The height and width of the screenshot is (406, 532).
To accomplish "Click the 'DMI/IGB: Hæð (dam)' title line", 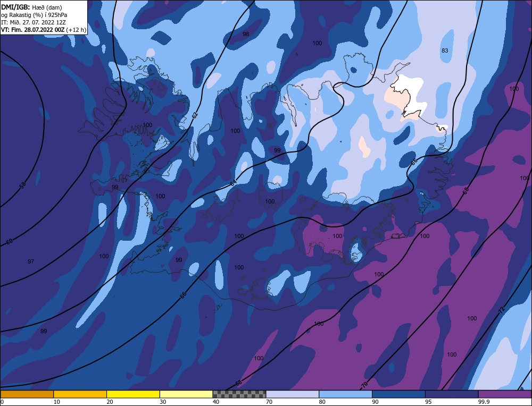I will coord(31,7).
